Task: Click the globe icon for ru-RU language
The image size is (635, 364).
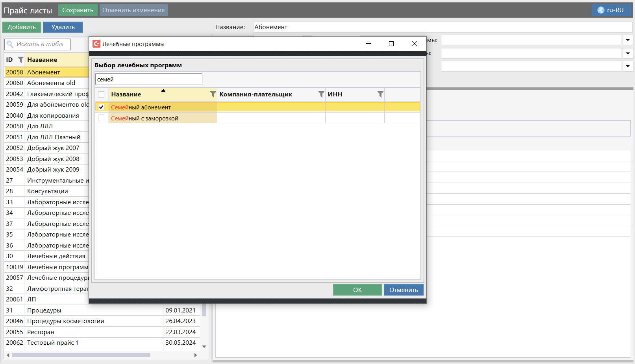Action: pyautogui.click(x=601, y=10)
